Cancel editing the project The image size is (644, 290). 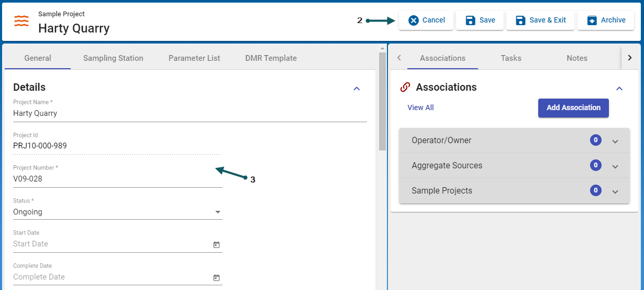coord(426,20)
